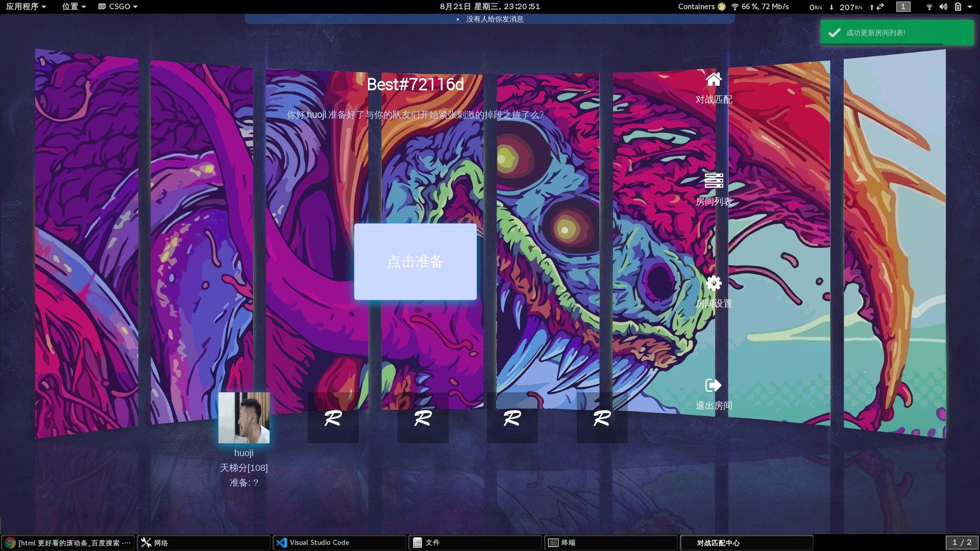Screen dimensions: 980x551
Task: Open the 应用程序 applications menu
Action: pos(26,7)
